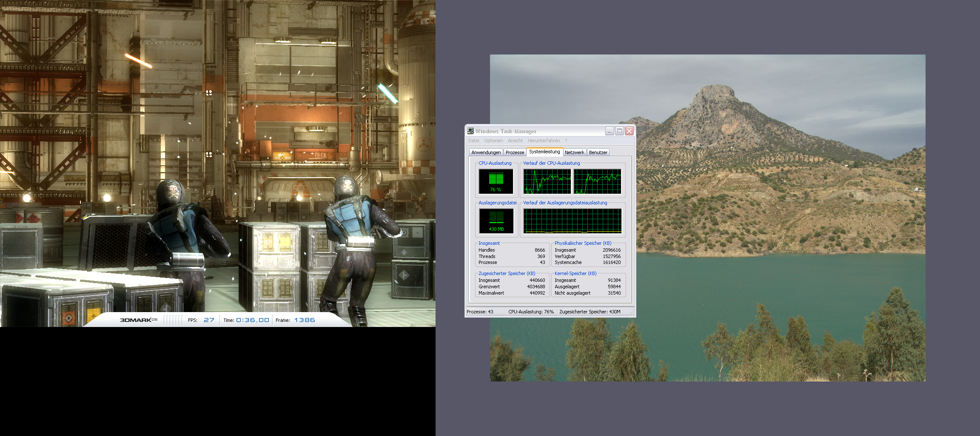The image size is (980, 436).
Task: Click the Frame counter 1386 in 3DMark
Action: 305,320
